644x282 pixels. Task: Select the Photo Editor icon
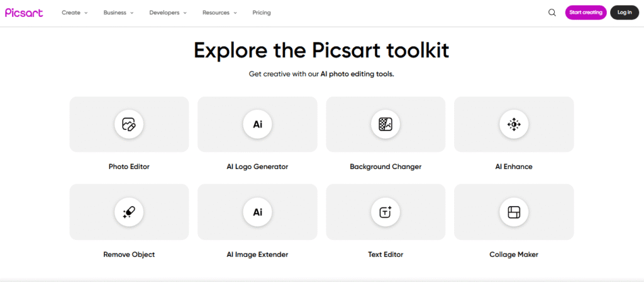click(129, 124)
